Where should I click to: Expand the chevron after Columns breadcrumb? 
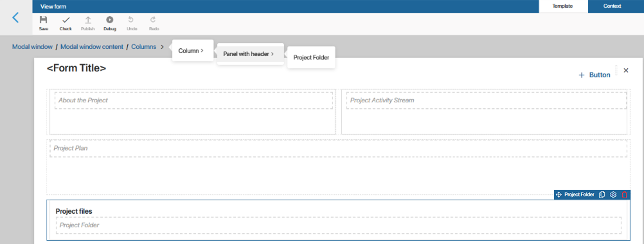pos(163,47)
